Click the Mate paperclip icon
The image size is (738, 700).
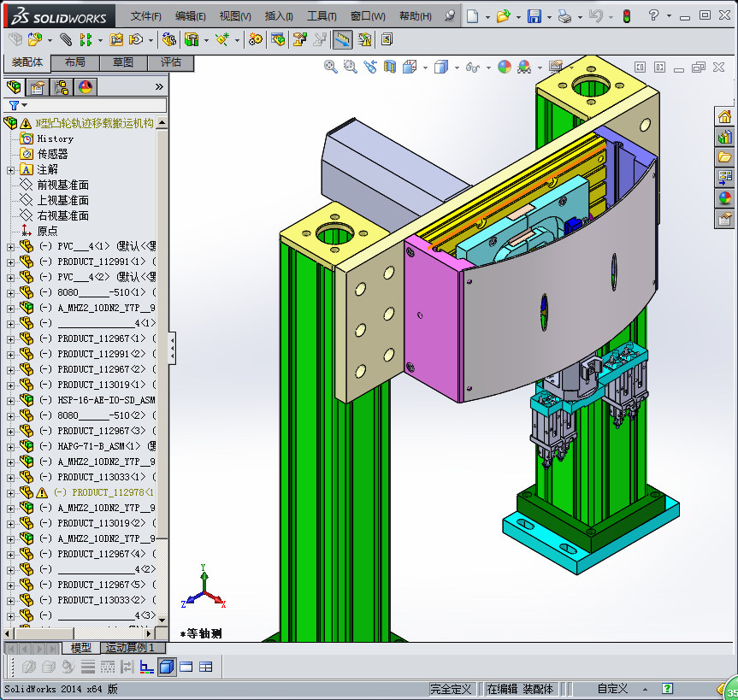(66, 39)
